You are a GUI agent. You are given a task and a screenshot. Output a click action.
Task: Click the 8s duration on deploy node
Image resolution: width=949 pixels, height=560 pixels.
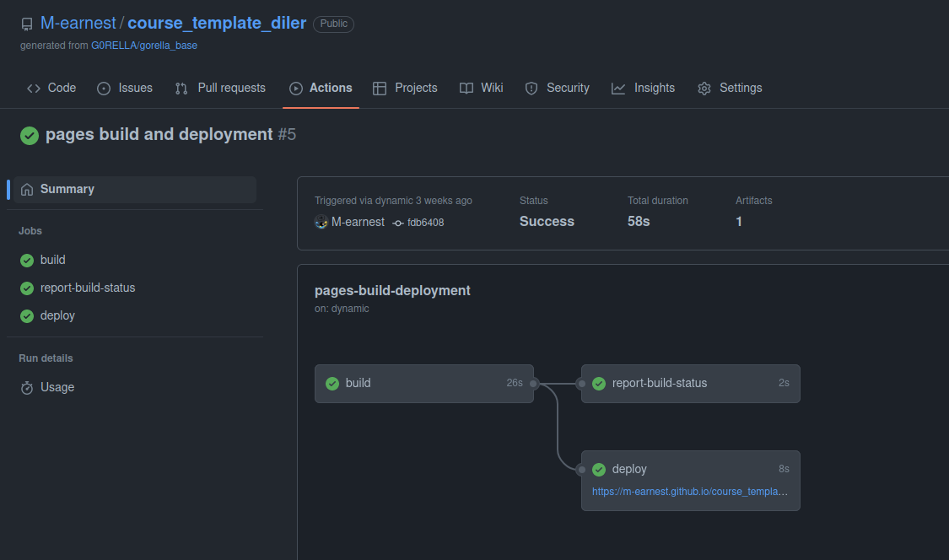point(784,469)
